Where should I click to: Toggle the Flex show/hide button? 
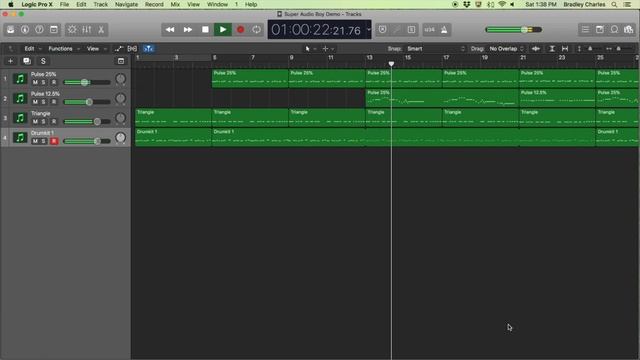(x=132, y=49)
